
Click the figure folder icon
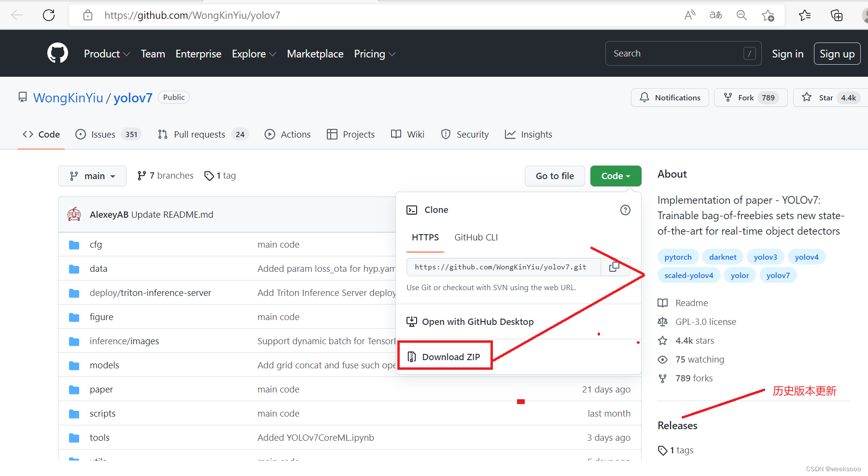click(74, 317)
